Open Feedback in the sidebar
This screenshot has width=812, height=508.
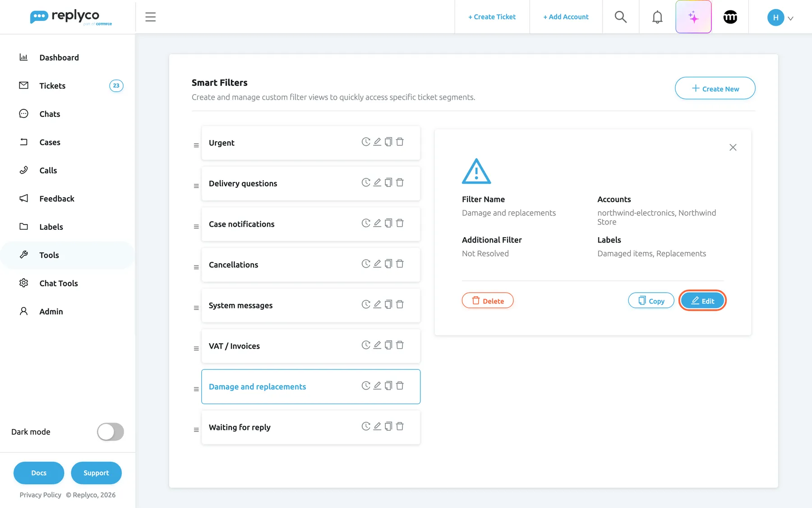click(57, 199)
